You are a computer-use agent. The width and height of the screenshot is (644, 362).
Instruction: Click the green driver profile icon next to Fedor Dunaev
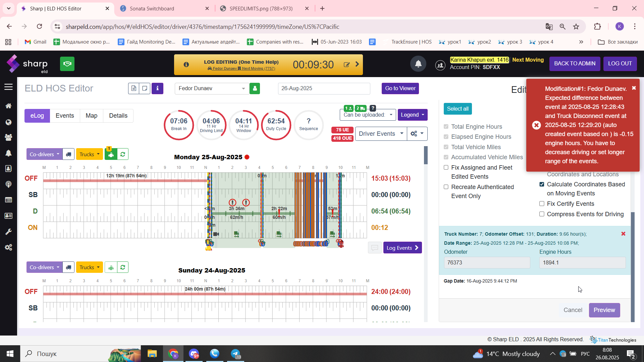pyautogui.click(x=255, y=88)
